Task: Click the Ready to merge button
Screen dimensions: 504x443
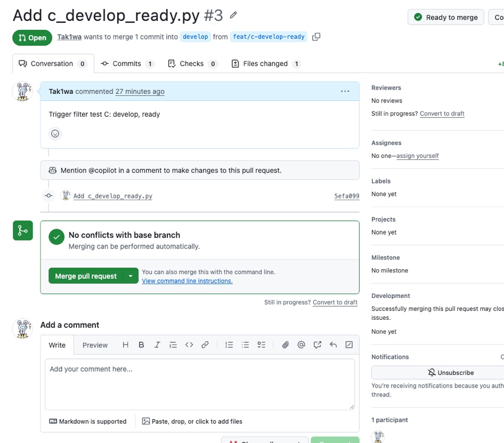Action: (446, 18)
